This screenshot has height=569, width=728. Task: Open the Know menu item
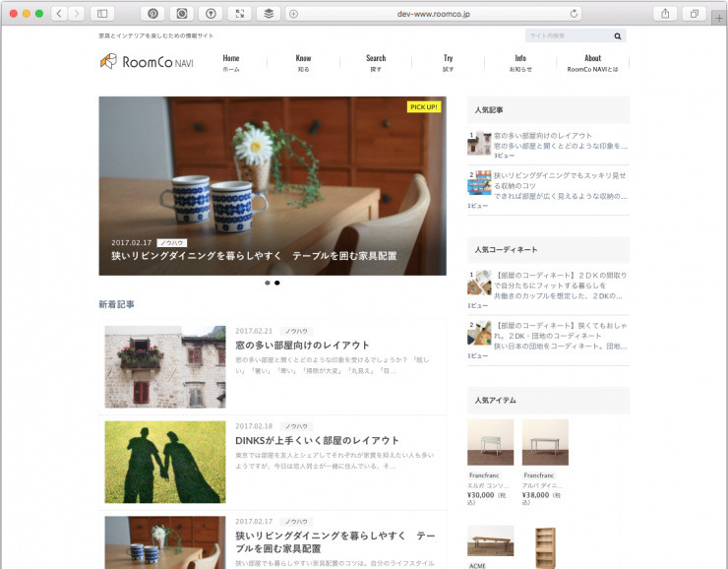point(303,63)
